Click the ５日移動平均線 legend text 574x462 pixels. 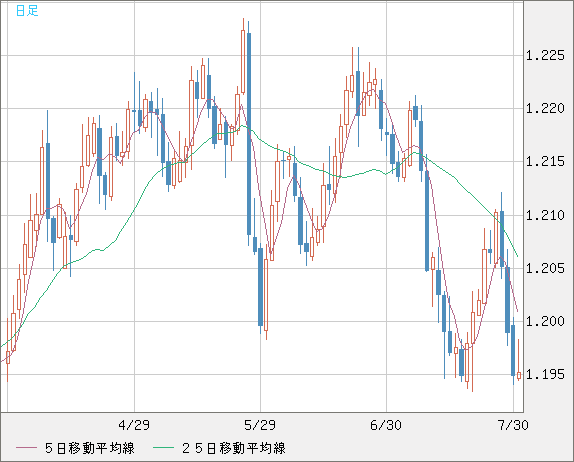pyautogui.click(x=90, y=448)
